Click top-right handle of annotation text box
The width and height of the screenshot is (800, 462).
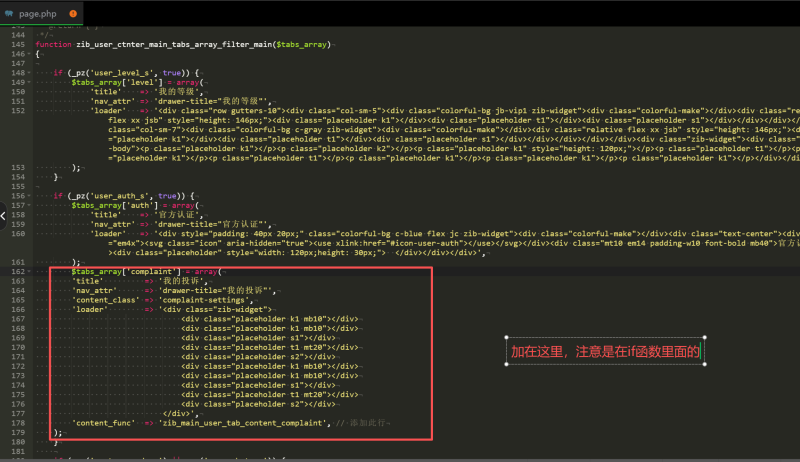coord(707,338)
